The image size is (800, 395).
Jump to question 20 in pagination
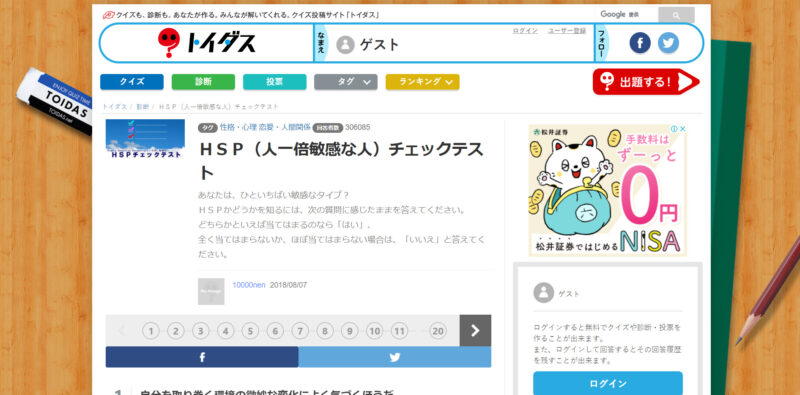[438, 331]
